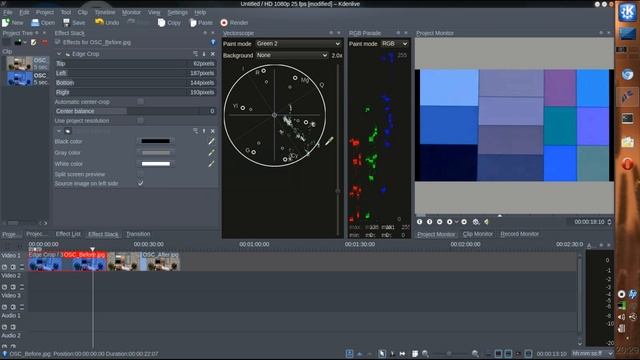Enable Use project resolution checkbox
The image size is (640, 360).
click(140, 120)
